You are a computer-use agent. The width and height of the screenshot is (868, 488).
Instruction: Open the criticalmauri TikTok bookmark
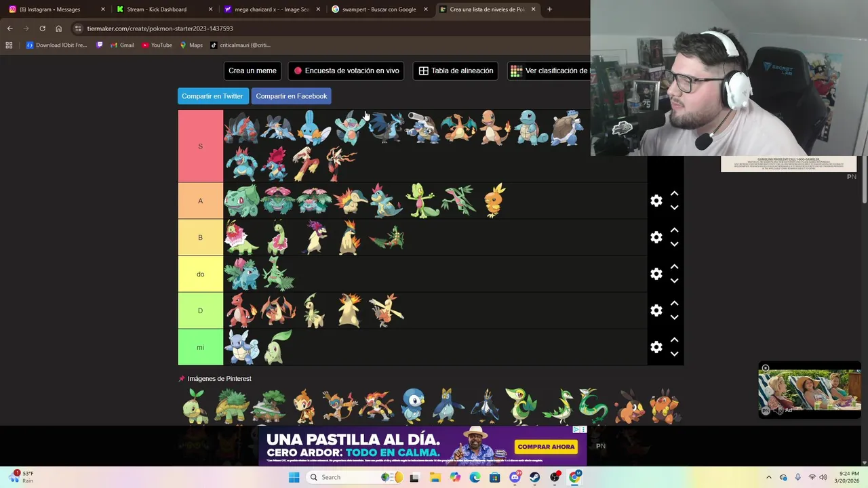coord(240,45)
